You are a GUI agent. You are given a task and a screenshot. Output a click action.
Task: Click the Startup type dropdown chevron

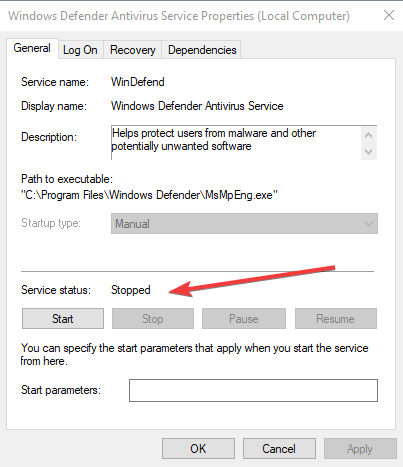click(369, 224)
